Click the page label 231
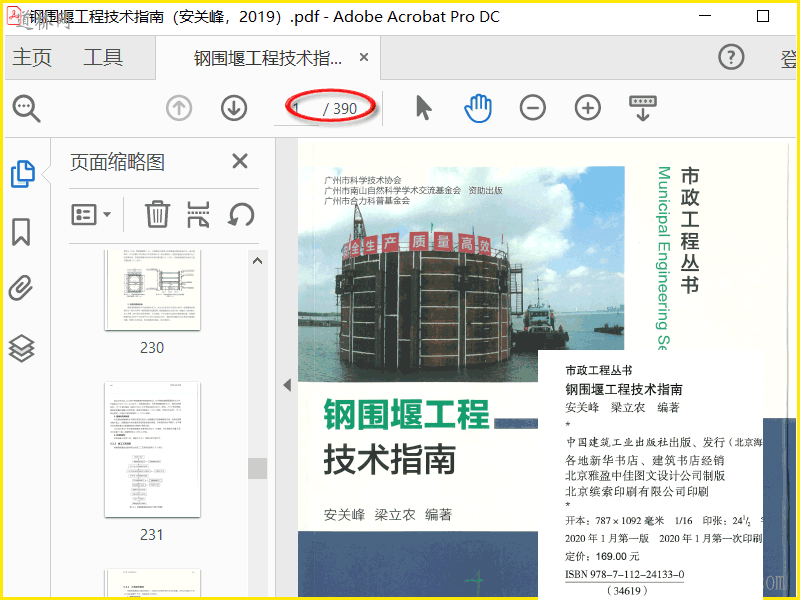Image resolution: width=800 pixels, height=600 pixels. 152,535
